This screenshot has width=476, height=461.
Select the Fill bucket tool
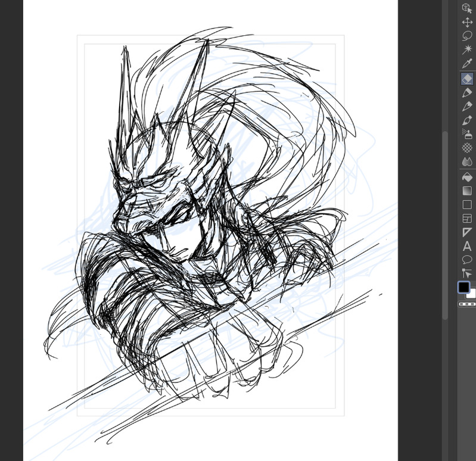[467, 177]
